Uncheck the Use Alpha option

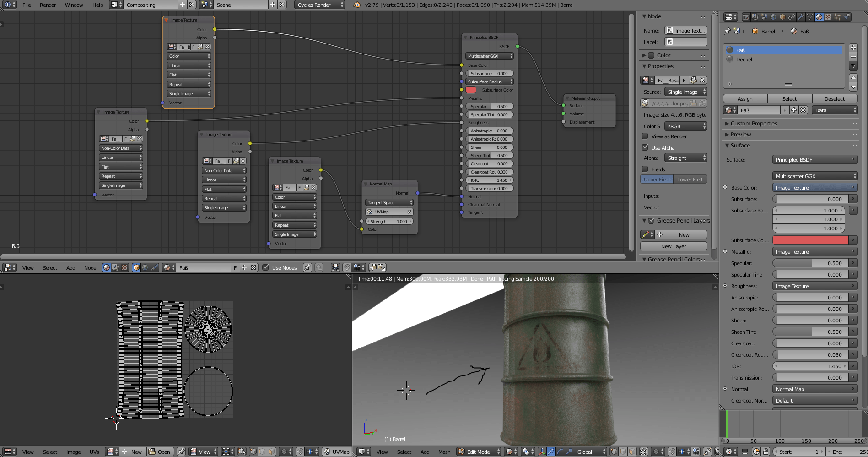coord(645,147)
